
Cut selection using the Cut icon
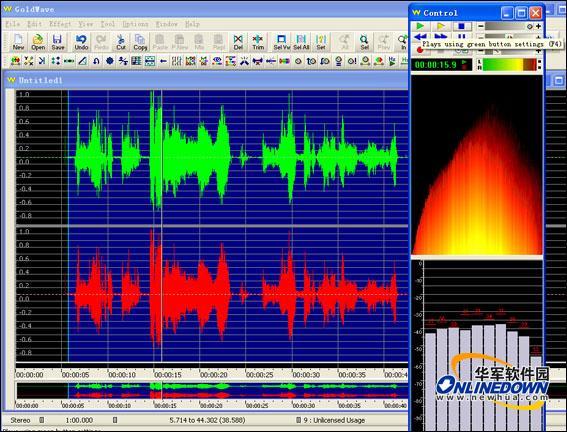point(121,42)
